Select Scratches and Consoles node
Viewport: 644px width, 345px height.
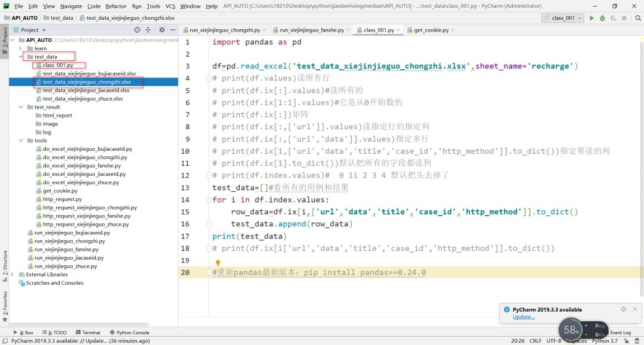55,283
